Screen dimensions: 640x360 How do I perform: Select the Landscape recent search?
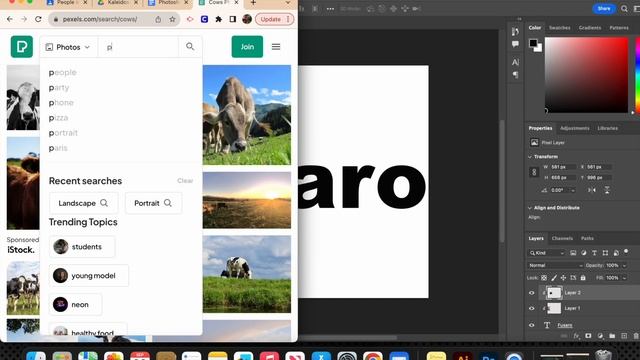click(x=84, y=203)
